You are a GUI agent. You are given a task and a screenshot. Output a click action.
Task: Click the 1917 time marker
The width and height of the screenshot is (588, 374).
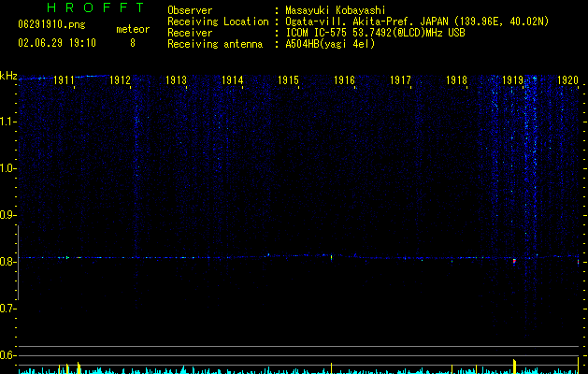pos(400,80)
